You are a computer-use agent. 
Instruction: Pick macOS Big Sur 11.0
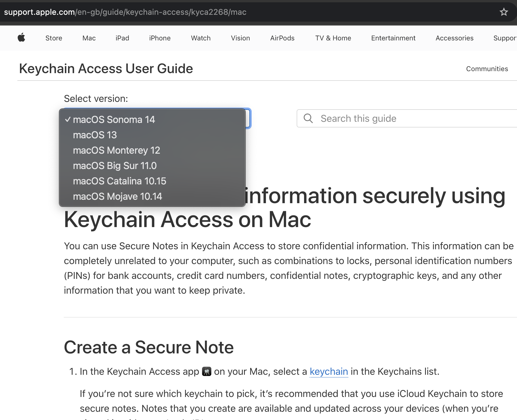(115, 166)
